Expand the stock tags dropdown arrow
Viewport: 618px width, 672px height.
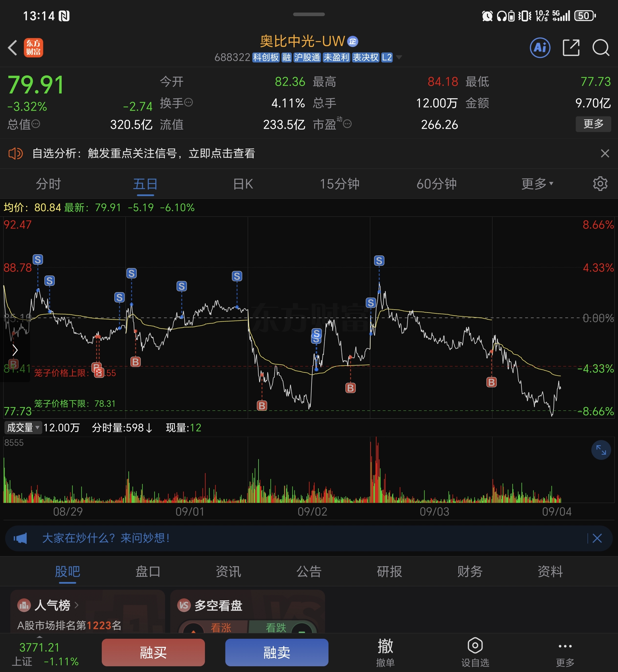point(399,58)
